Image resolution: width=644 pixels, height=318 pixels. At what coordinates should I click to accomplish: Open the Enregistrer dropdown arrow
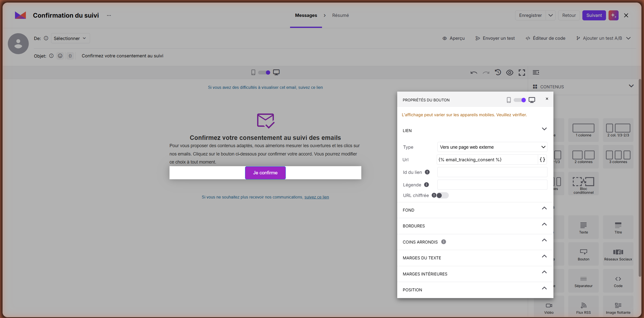click(551, 15)
